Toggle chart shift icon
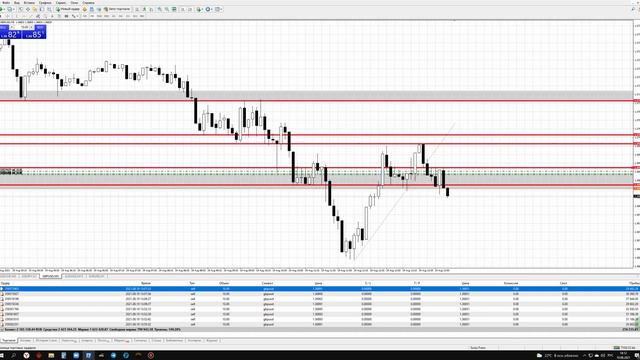640x360 pixels. [190, 9]
